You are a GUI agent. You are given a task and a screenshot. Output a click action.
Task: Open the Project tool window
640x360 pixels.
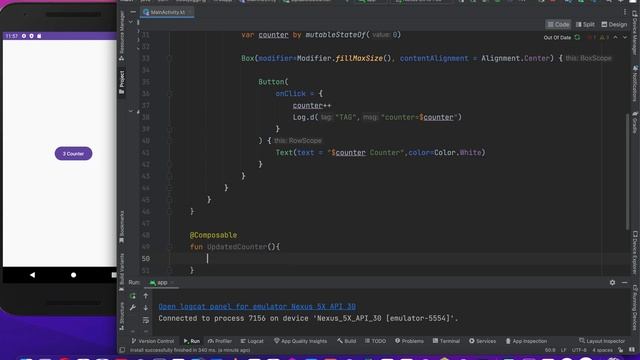pyautogui.click(x=122, y=82)
